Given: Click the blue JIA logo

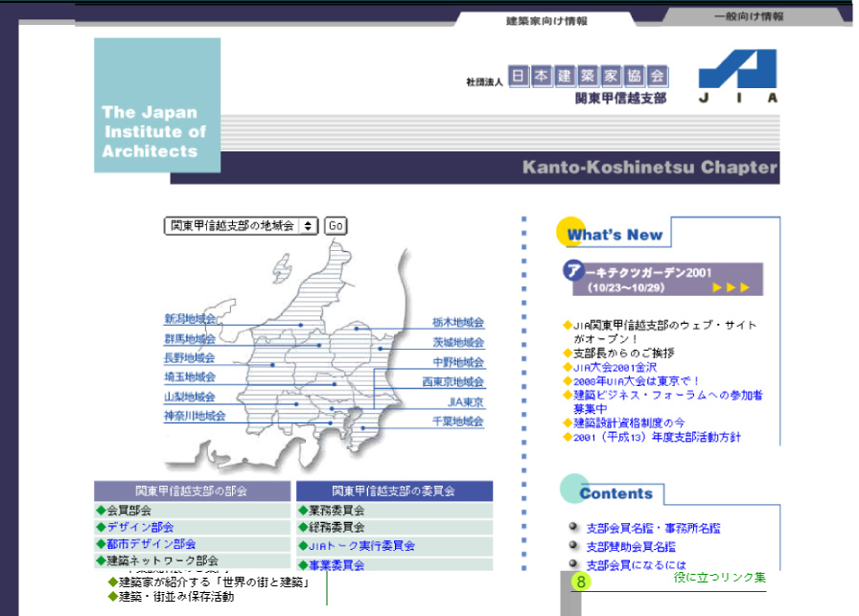Looking at the screenshot, I should [x=738, y=76].
